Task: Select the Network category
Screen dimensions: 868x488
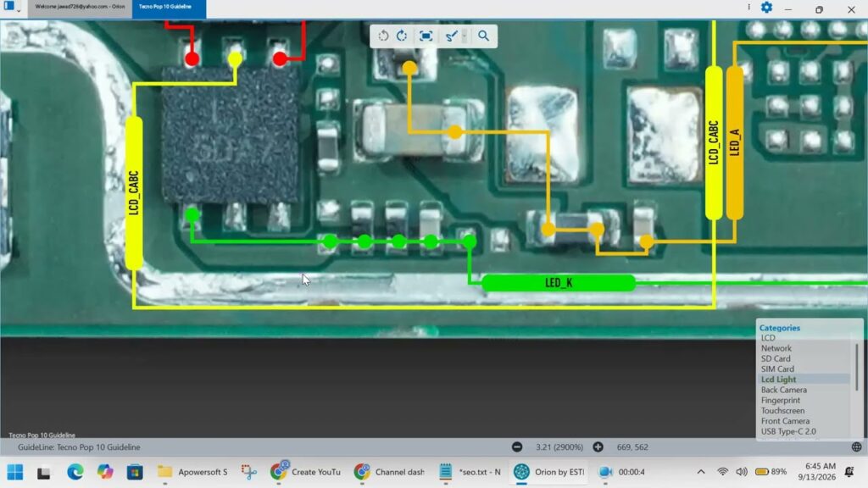Action: pos(776,348)
